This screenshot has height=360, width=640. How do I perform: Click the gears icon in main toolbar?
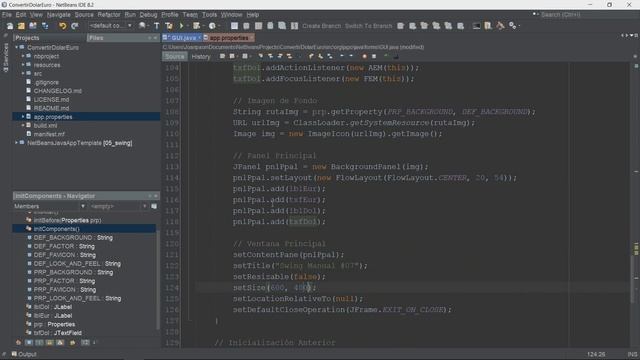[513, 26]
